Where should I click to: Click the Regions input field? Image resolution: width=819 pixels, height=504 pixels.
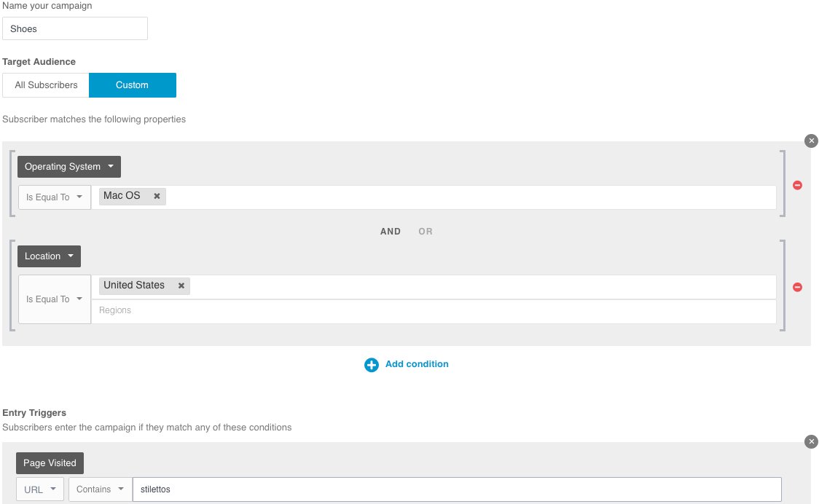click(x=434, y=311)
